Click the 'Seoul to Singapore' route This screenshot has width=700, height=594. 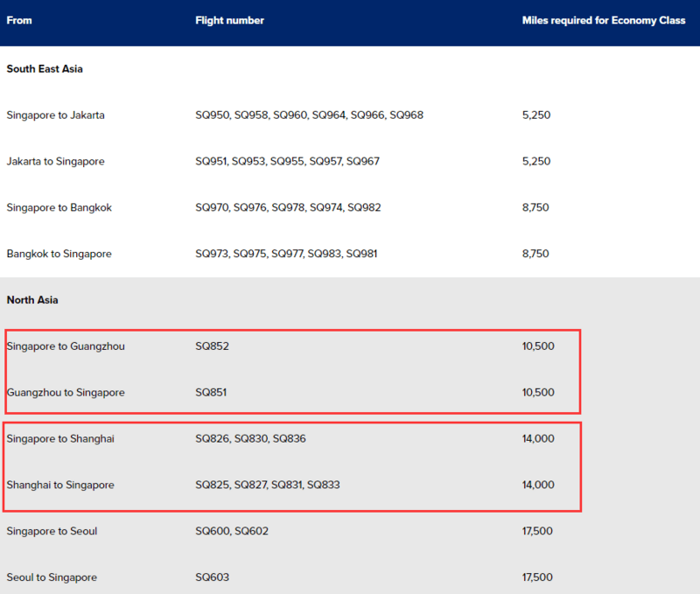pos(52,577)
